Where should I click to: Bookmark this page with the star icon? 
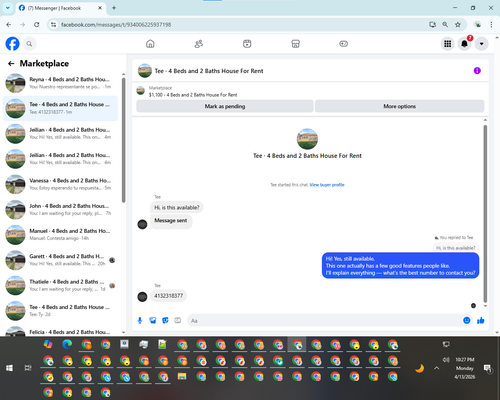tap(458, 24)
